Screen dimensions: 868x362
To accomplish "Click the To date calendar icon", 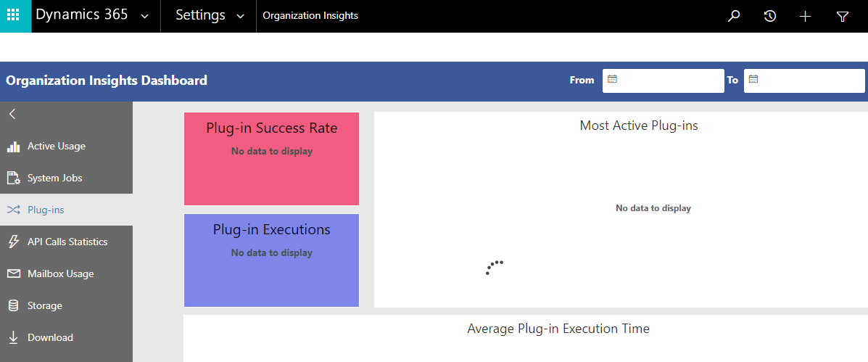I will tap(753, 80).
